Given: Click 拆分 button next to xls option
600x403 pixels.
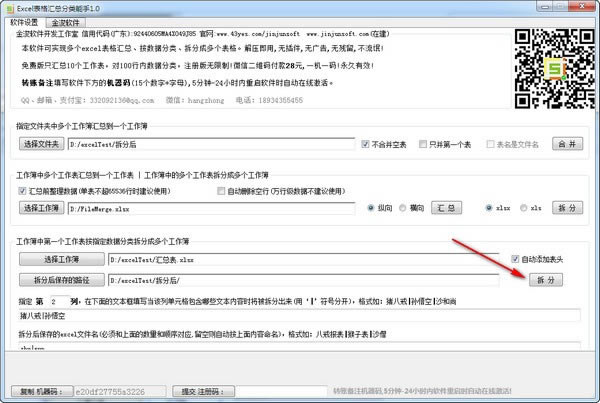Looking at the screenshot, I should point(567,208).
